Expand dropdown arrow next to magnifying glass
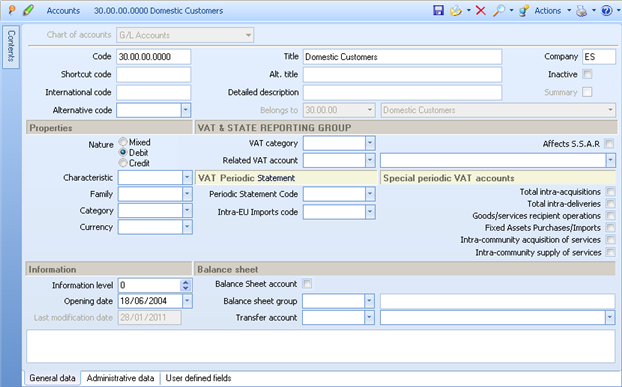The width and height of the screenshot is (622, 387). (x=511, y=11)
